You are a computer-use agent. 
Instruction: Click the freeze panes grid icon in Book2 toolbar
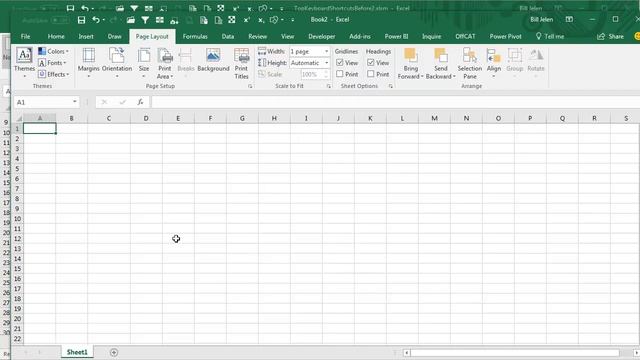click(160, 20)
